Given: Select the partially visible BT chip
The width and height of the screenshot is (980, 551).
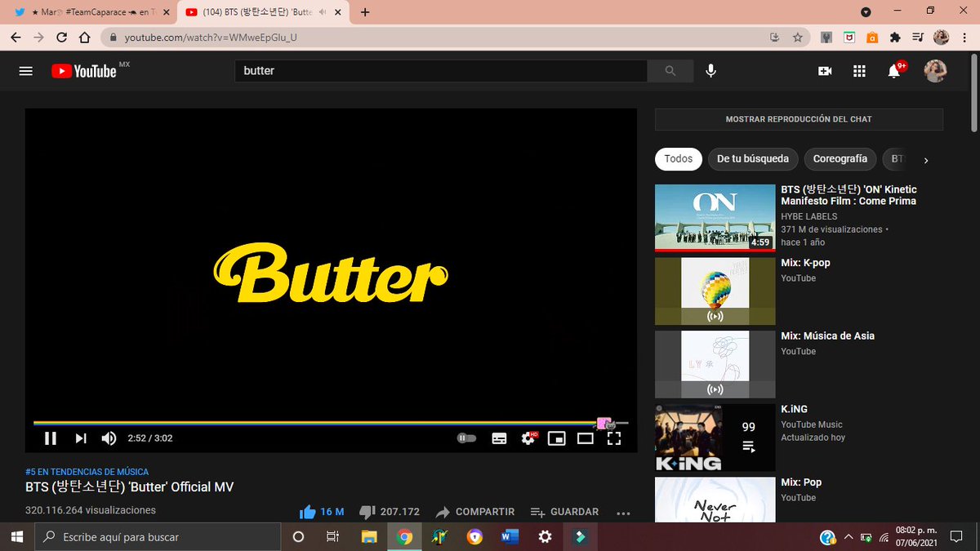Looking at the screenshot, I should 897,159.
